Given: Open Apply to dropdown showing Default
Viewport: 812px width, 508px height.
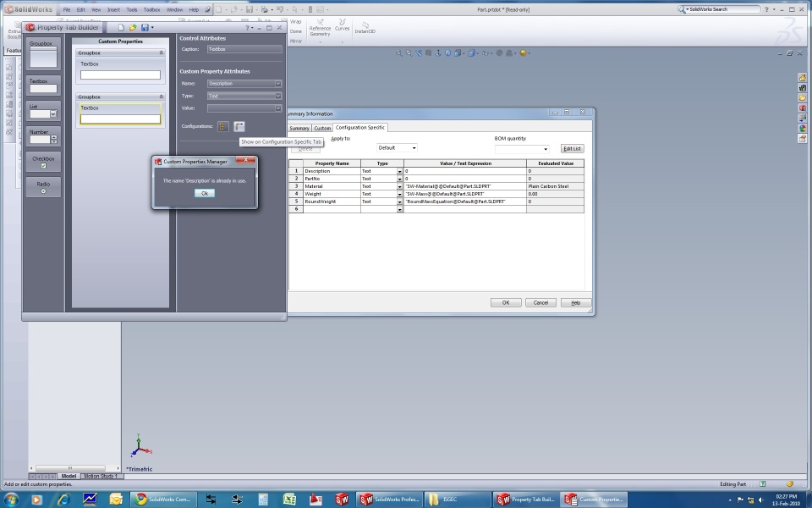Looking at the screenshot, I should 414,148.
